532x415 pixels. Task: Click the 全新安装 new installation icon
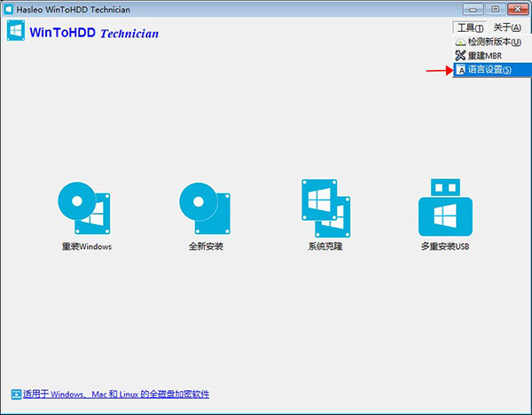[x=205, y=208]
